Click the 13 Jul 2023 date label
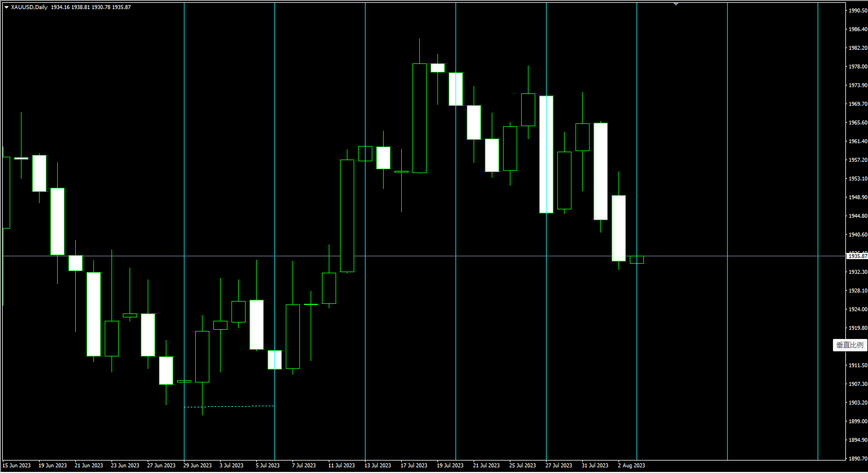 pos(377,466)
